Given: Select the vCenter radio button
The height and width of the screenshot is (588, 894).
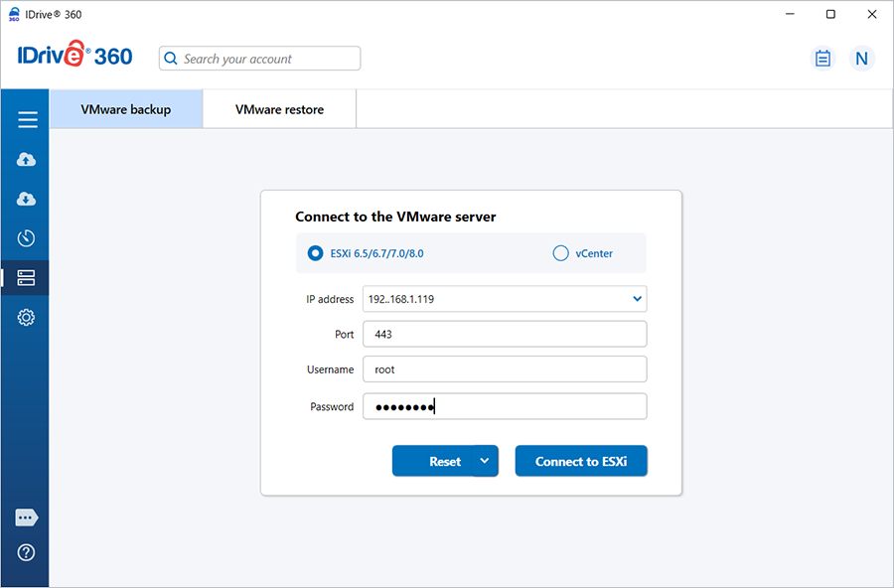Looking at the screenshot, I should tap(560, 253).
